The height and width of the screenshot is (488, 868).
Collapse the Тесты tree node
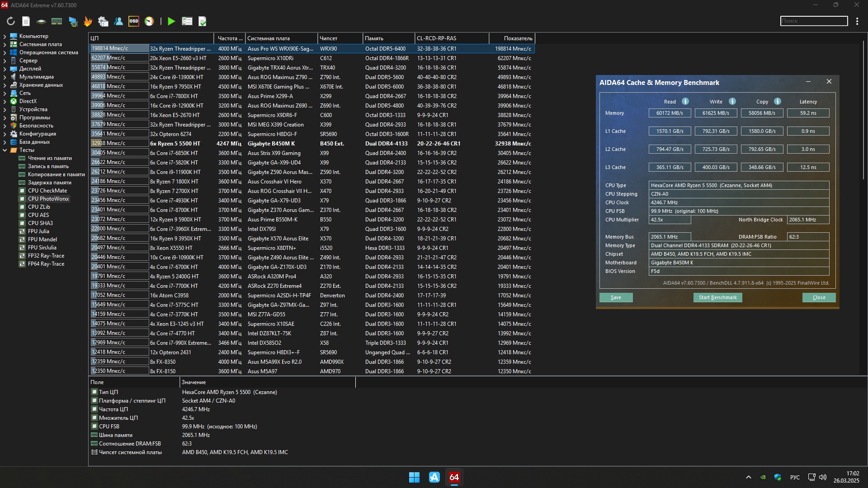pos(5,150)
